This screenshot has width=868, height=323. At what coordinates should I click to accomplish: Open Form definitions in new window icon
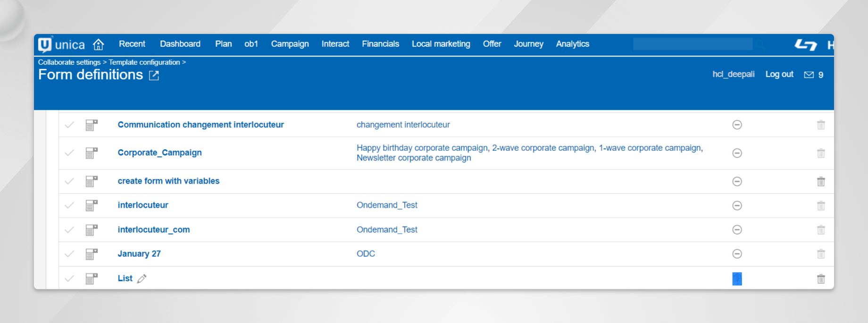coord(154,76)
